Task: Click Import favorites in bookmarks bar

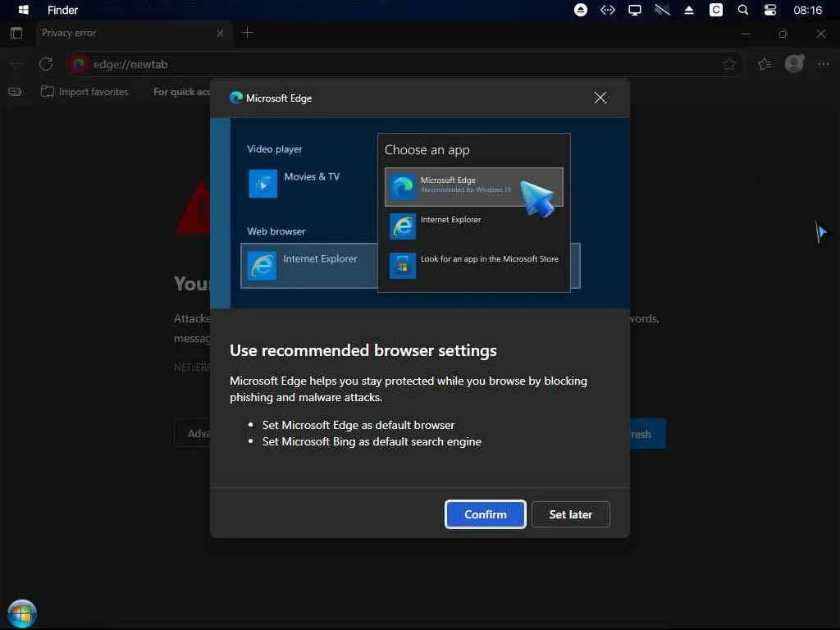Action: [x=84, y=92]
